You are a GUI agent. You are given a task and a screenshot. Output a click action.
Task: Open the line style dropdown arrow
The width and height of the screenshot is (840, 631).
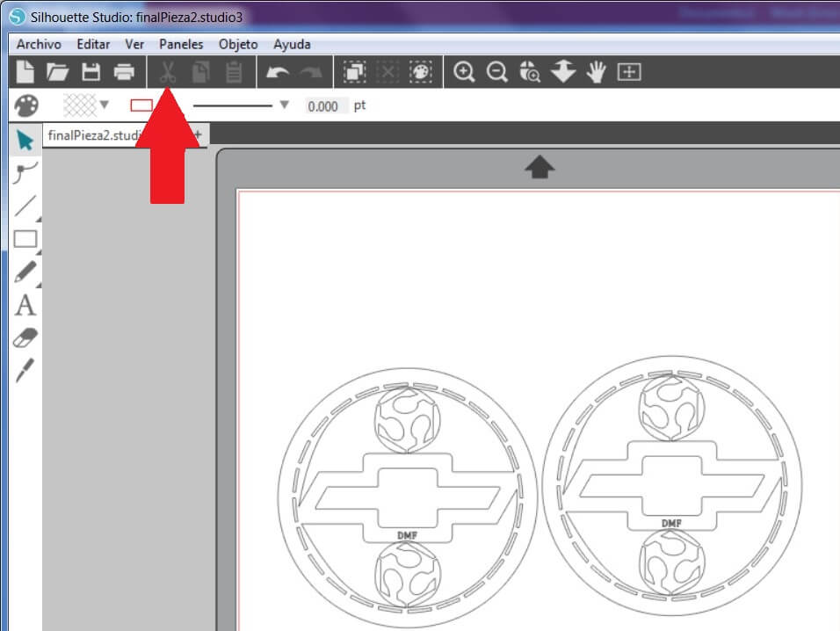pos(285,105)
